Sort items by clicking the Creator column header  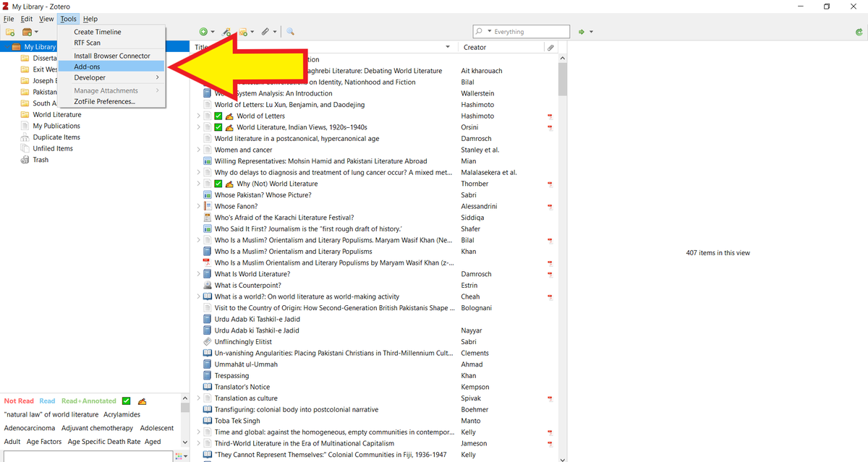point(475,46)
